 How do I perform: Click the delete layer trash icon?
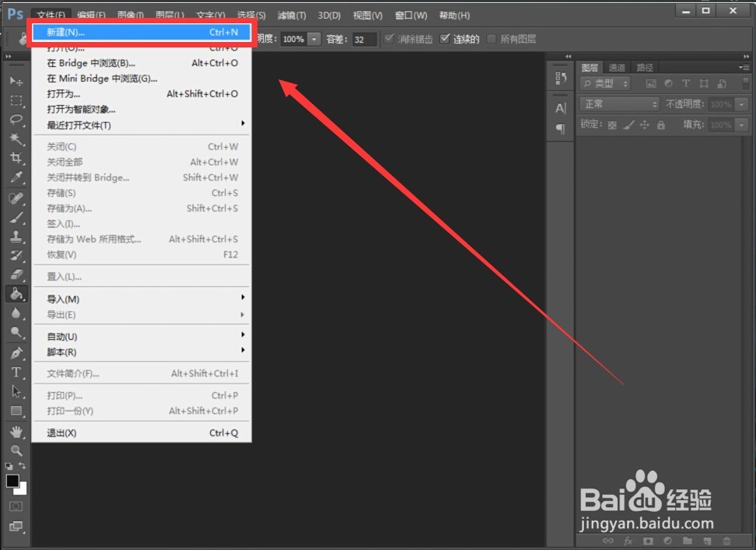726,541
